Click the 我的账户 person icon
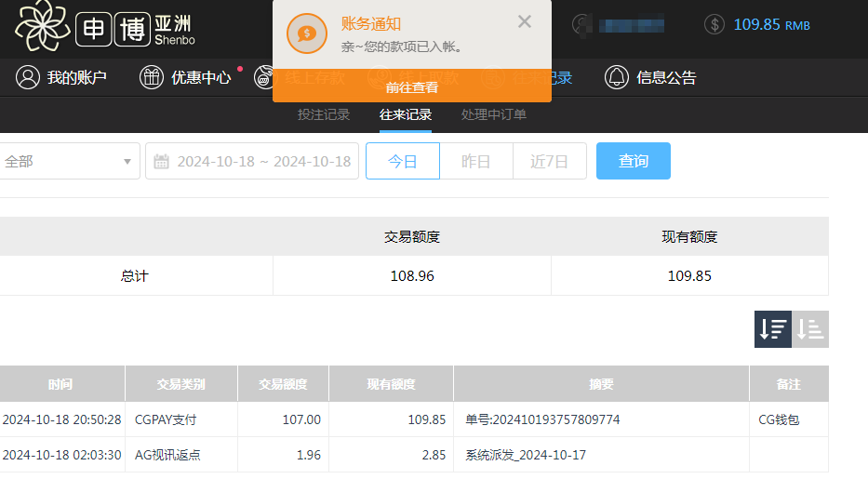This screenshot has width=868, height=479. pyautogui.click(x=28, y=78)
